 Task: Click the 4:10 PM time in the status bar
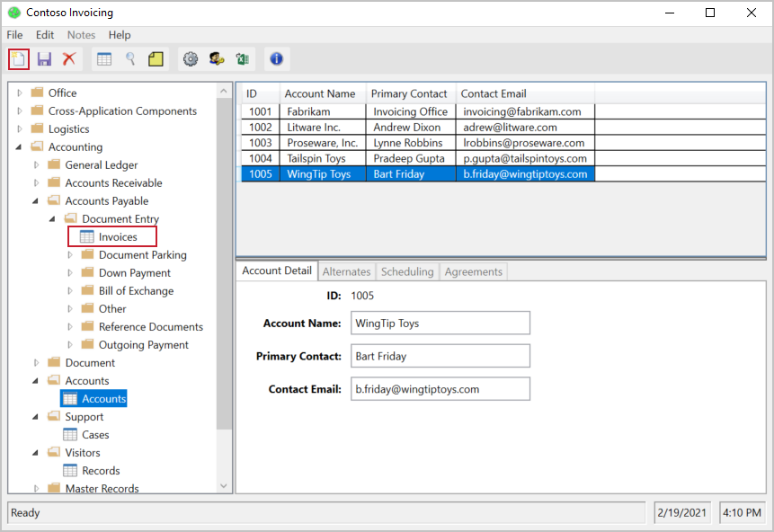pyautogui.click(x=742, y=513)
